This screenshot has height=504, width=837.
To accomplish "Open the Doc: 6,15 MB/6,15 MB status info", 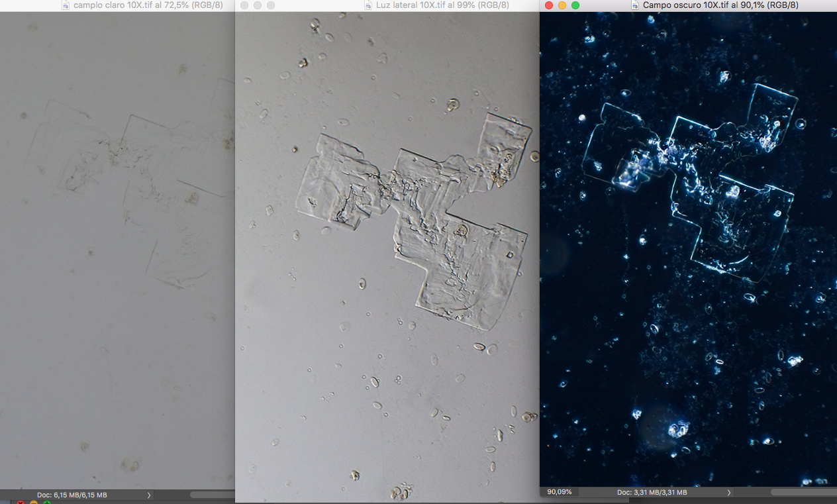I will coord(72,495).
